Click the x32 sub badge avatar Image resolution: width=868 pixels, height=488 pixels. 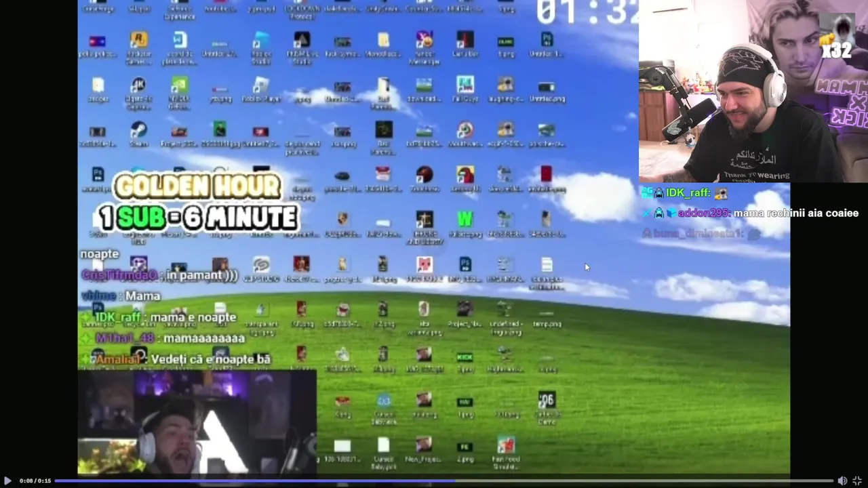click(x=837, y=37)
